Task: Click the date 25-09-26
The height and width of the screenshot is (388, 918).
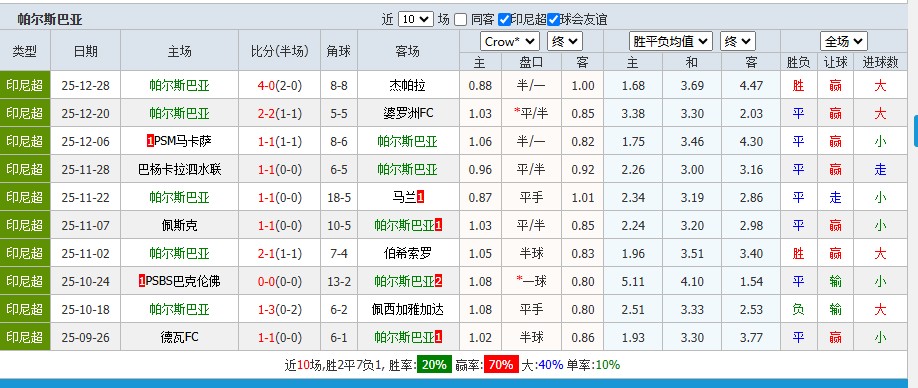Action: point(85,337)
